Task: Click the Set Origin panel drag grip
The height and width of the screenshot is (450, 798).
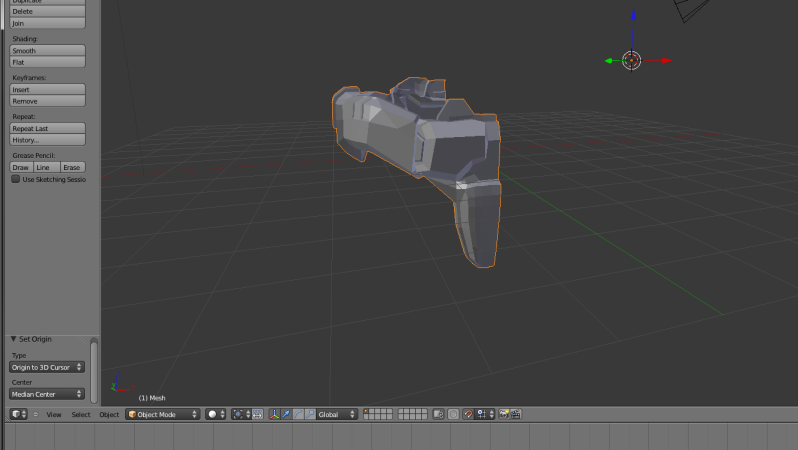Action: [x=83, y=339]
